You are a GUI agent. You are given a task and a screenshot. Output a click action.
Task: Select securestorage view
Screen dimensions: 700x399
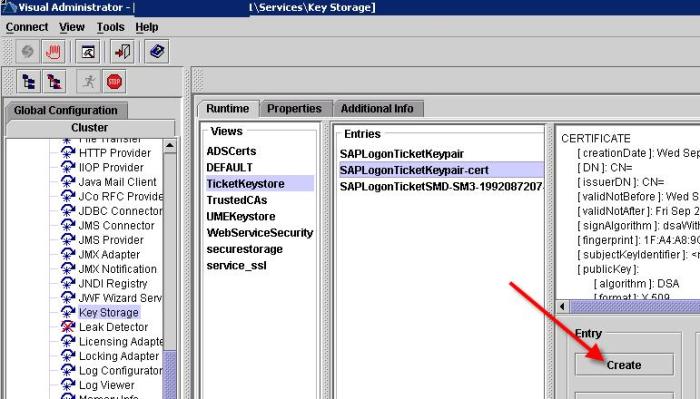(x=245, y=249)
